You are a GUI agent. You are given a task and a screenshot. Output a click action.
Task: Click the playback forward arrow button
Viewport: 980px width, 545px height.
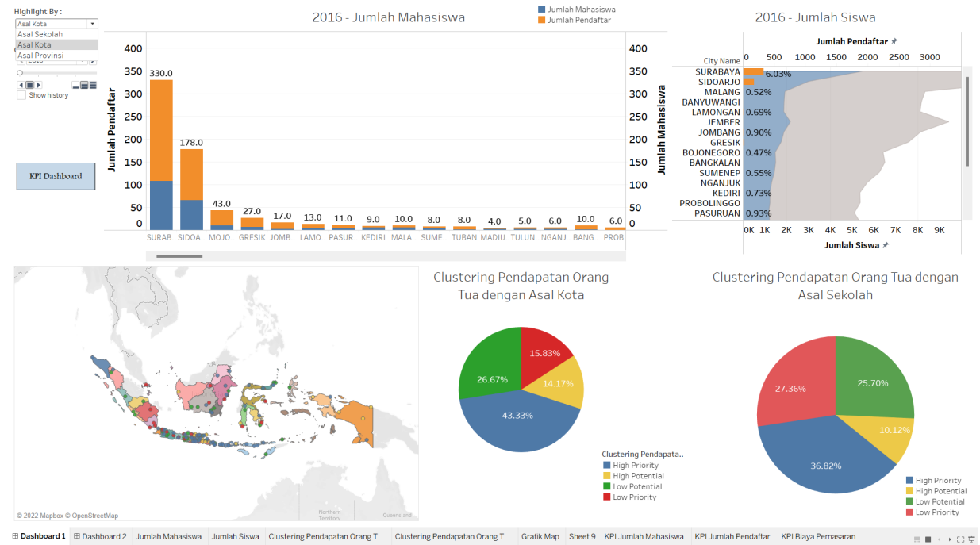point(39,85)
